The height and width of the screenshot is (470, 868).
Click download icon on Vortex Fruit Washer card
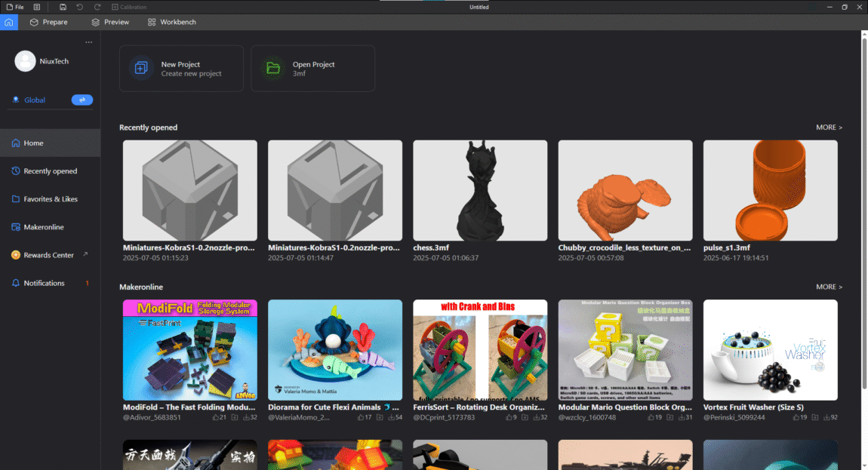[826, 417]
